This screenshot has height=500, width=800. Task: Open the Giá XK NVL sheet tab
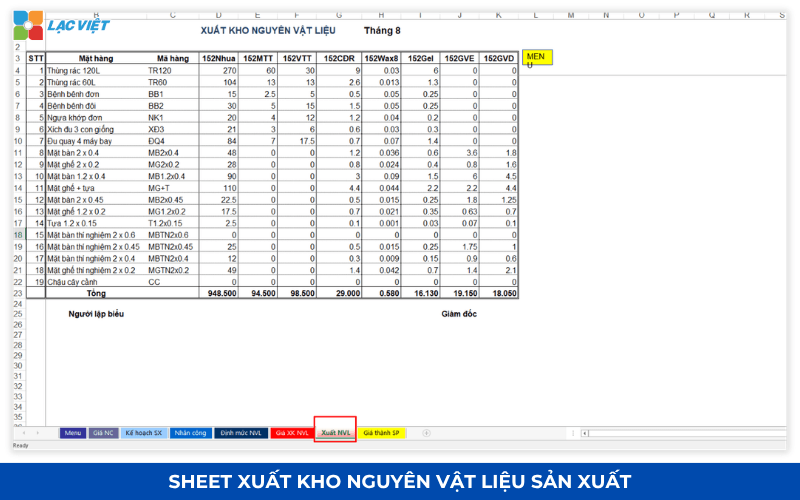[292, 433]
